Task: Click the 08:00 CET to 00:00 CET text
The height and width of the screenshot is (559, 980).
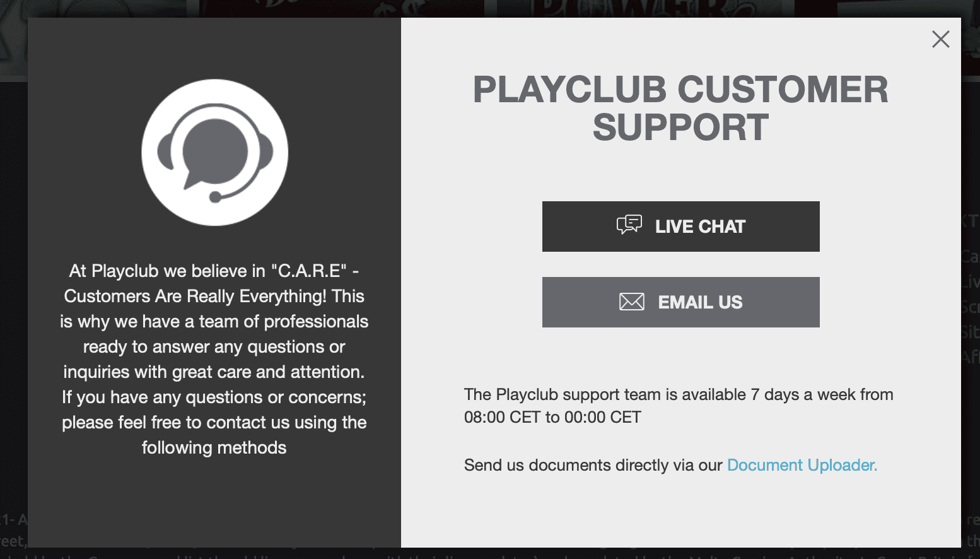Action: [x=552, y=417]
